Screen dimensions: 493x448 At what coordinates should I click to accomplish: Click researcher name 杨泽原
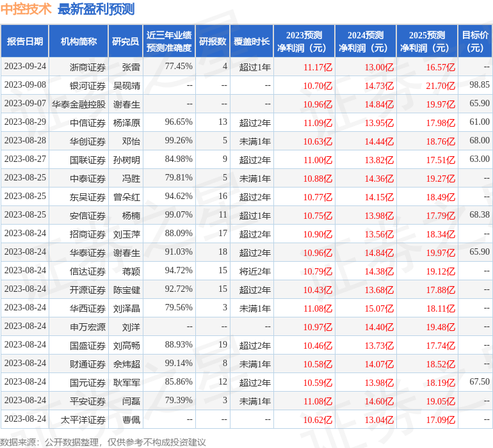tap(126, 123)
